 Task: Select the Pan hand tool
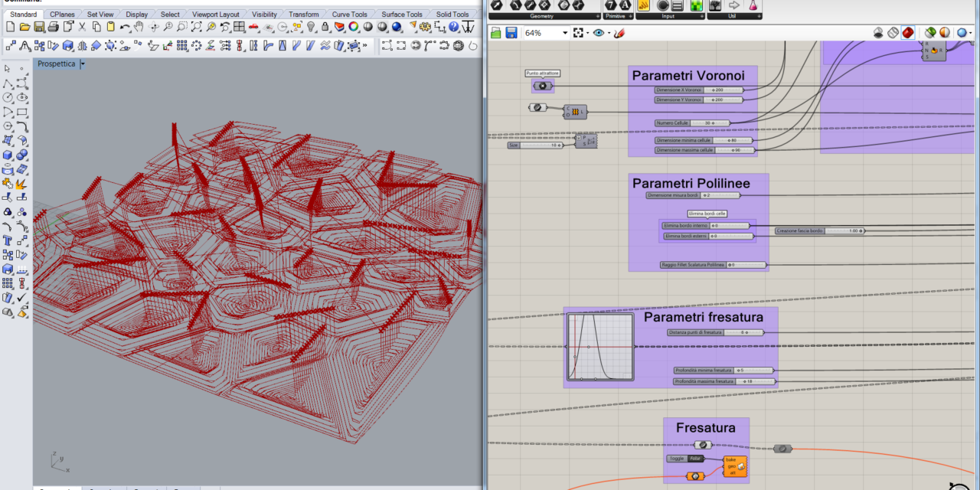click(x=140, y=28)
